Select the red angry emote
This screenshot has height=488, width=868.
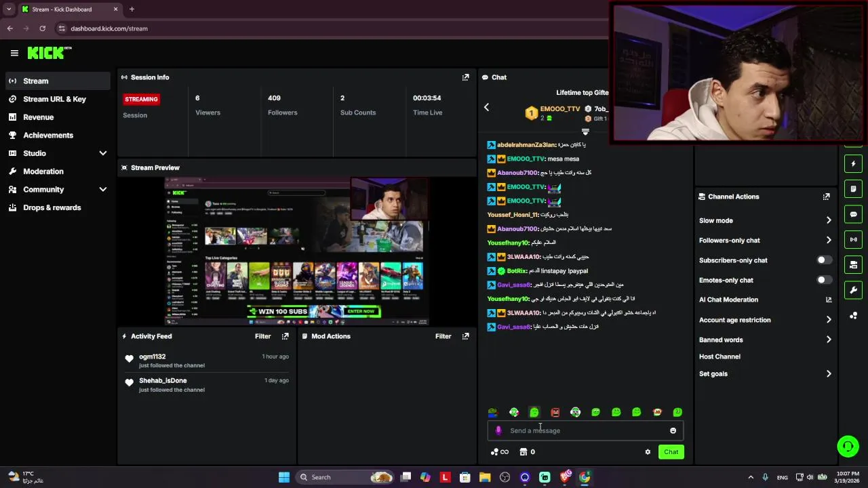coord(555,412)
